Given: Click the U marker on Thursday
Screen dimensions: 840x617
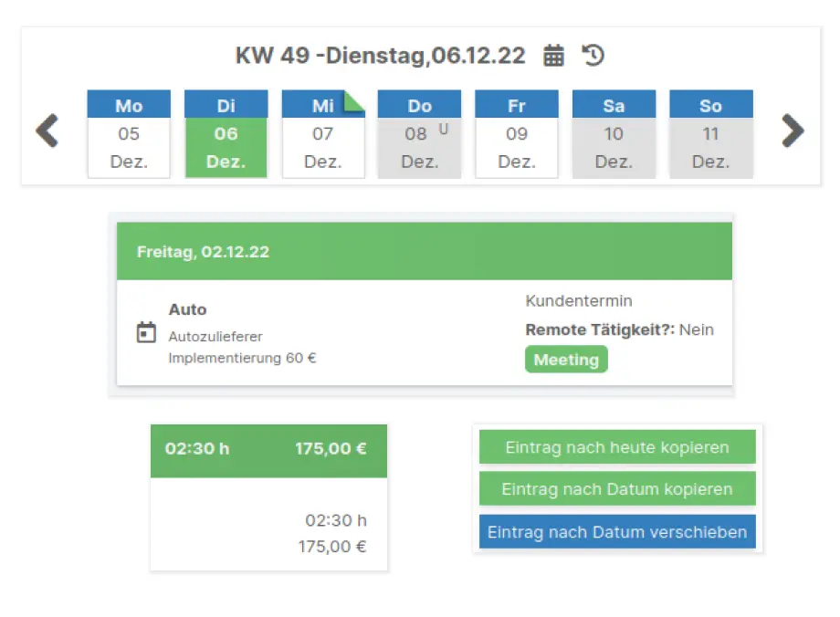Looking at the screenshot, I should point(444,129).
